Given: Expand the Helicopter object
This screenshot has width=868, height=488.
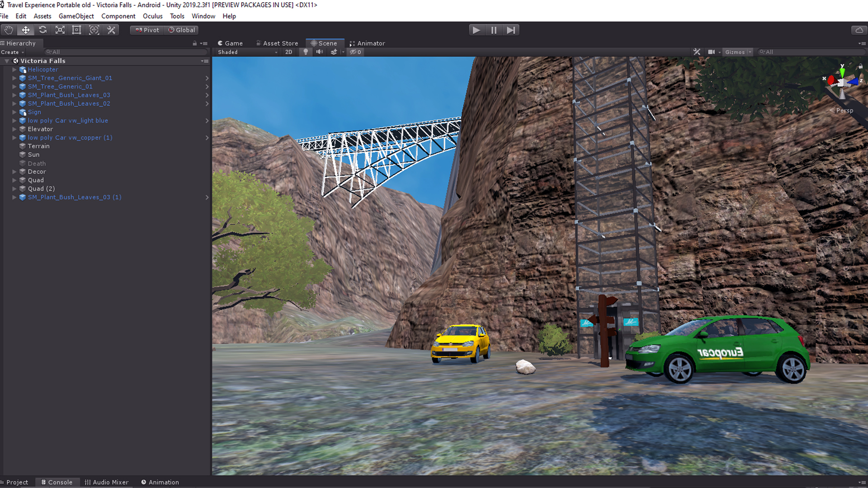Looking at the screenshot, I should point(14,70).
